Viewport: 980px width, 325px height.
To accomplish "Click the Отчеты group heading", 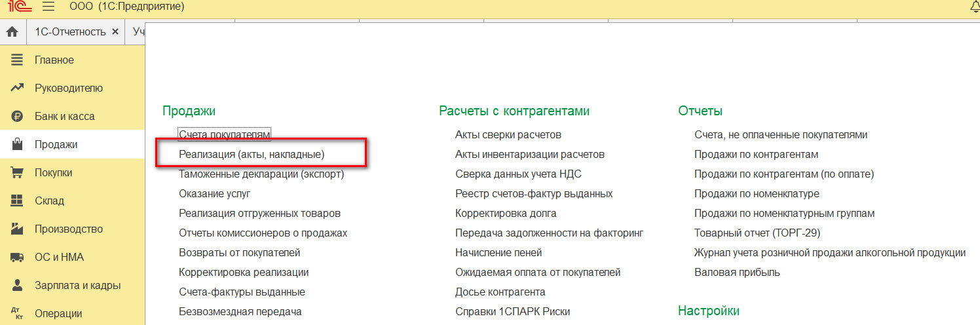I will tap(700, 111).
